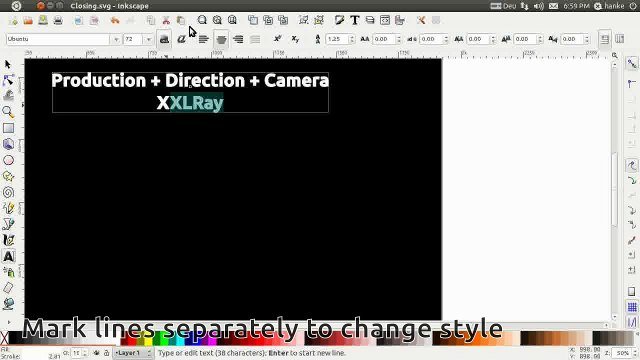Zoom to fit selection icon
Screen dimensions: 640x360
pyautogui.click(x=202, y=20)
